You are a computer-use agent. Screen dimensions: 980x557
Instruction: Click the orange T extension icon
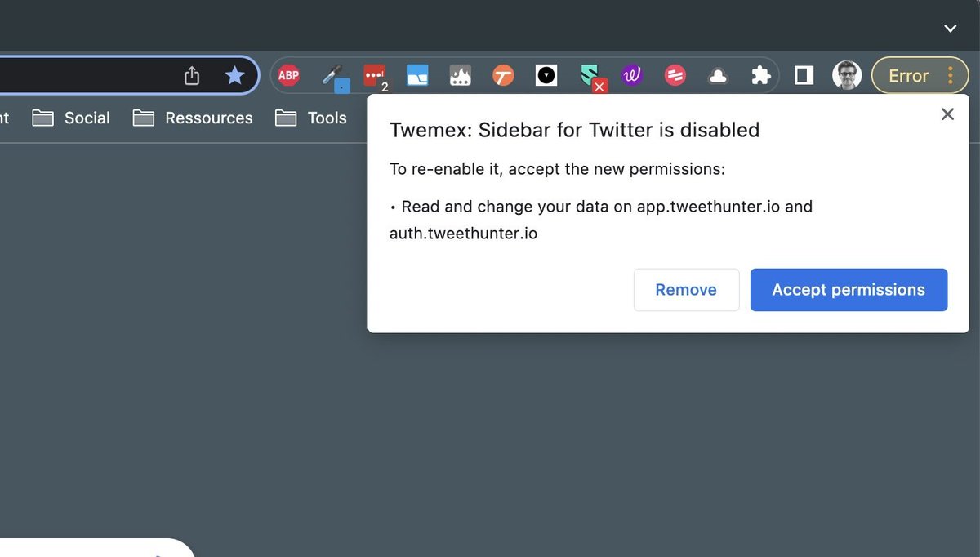tap(504, 76)
